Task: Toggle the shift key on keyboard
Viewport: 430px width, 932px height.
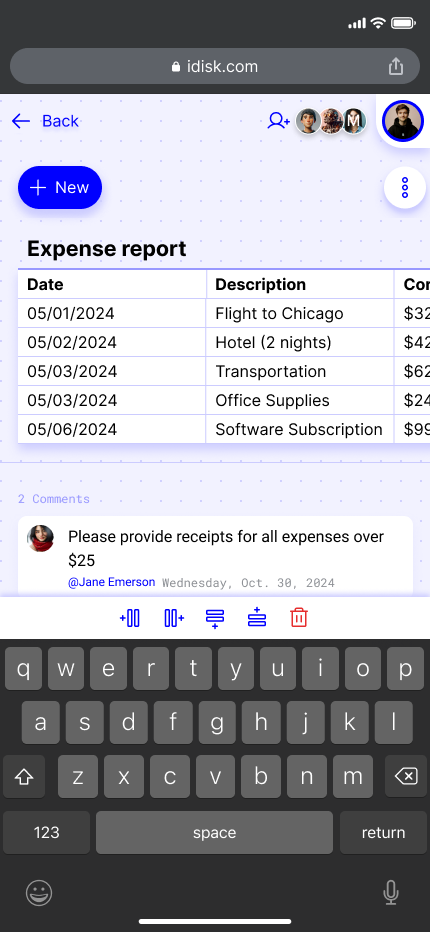Action: coord(24,776)
